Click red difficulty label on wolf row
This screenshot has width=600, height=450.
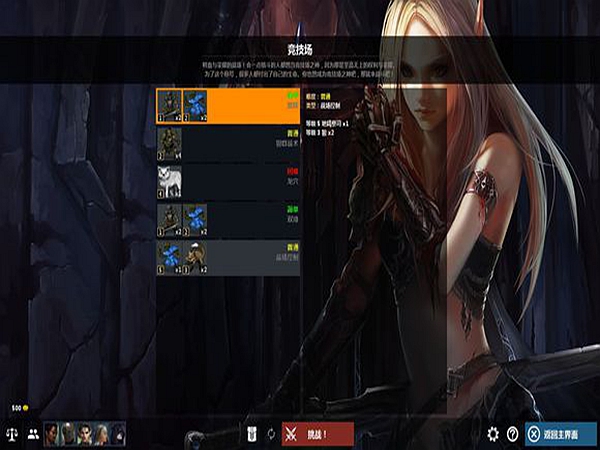point(293,171)
